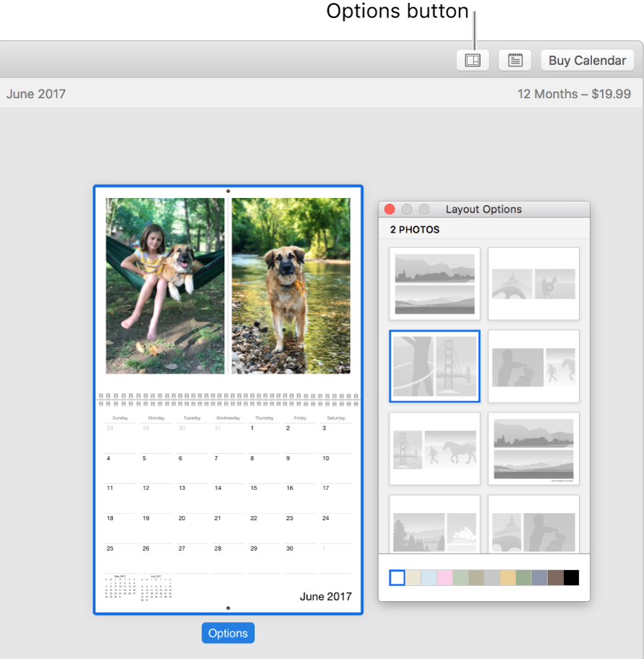This screenshot has width=644, height=659.
Task: Pick the overlapping two-photo layout
Action: (x=533, y=366)
